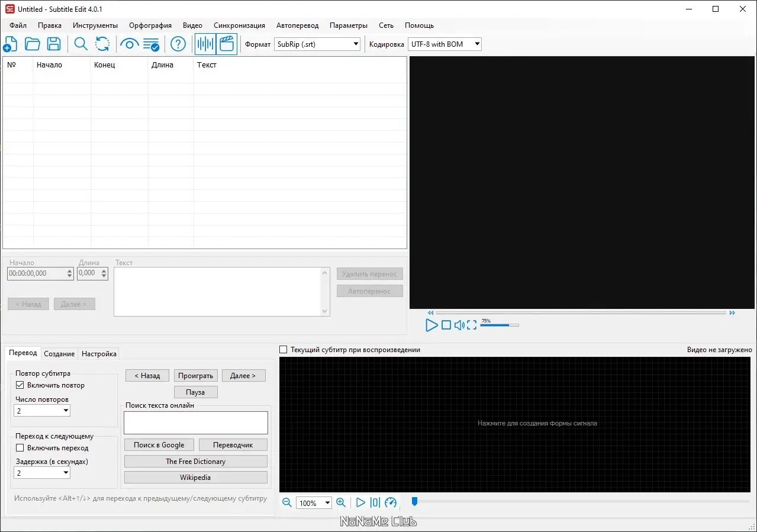Zoom out the waveform

(x=287, y=502)
